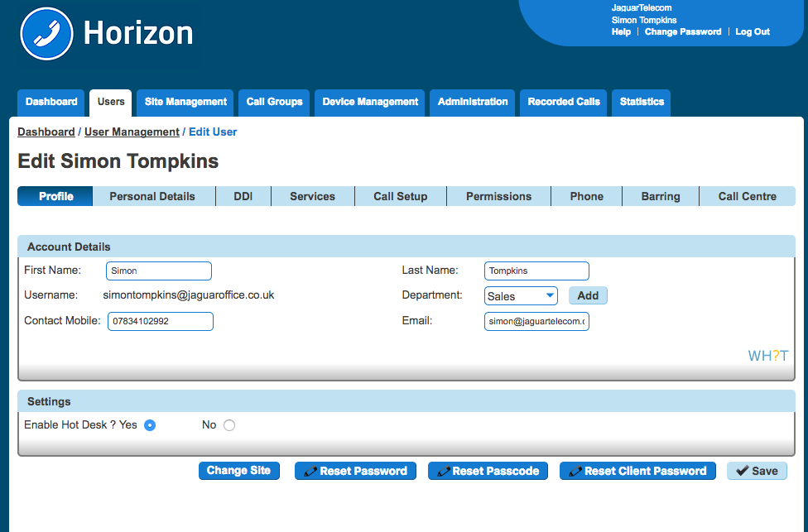The height and width of the screenshot is (532, 808).
Task: Open the Department dropdown
Action: pos(521,296)
